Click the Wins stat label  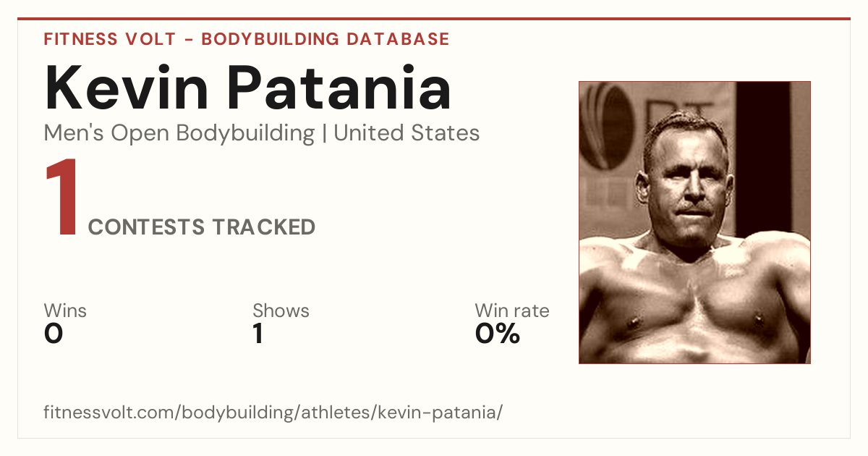coord(65,311)
